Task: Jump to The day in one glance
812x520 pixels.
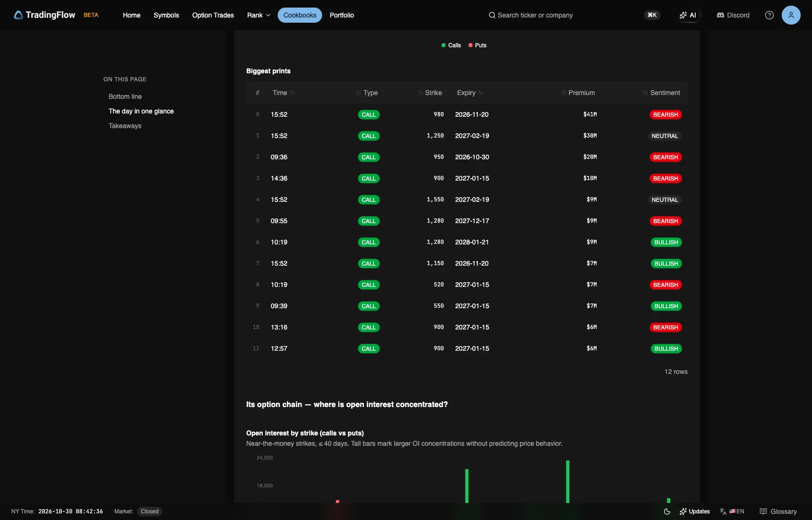Action: 141,111
